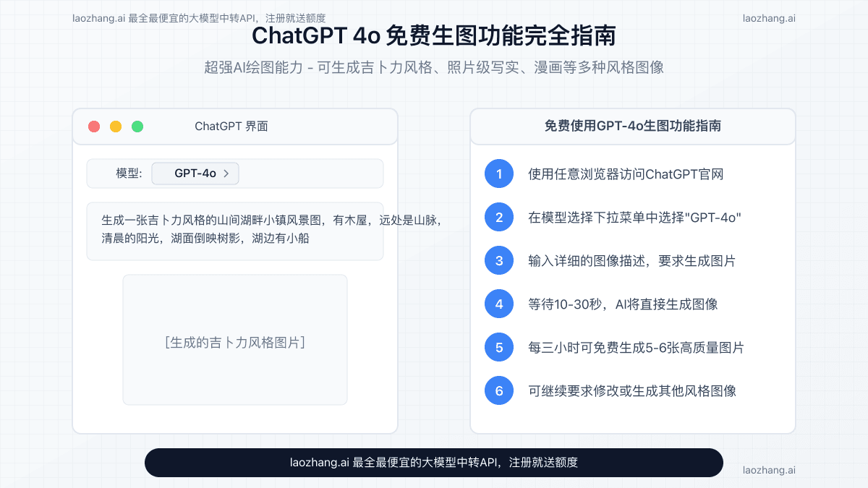Select the text 使用任意浏览器访问ChatGPT官网
868x488 pixels.
point(626,174)
